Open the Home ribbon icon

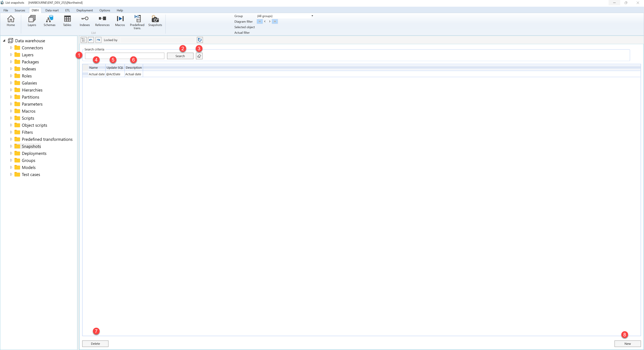[11, 21]
